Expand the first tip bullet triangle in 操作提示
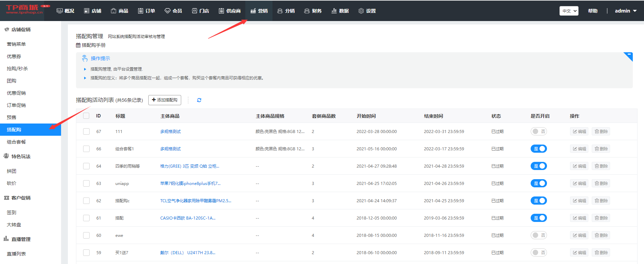The width and height of the screenshot is (644, 264). tap(85, 69)
